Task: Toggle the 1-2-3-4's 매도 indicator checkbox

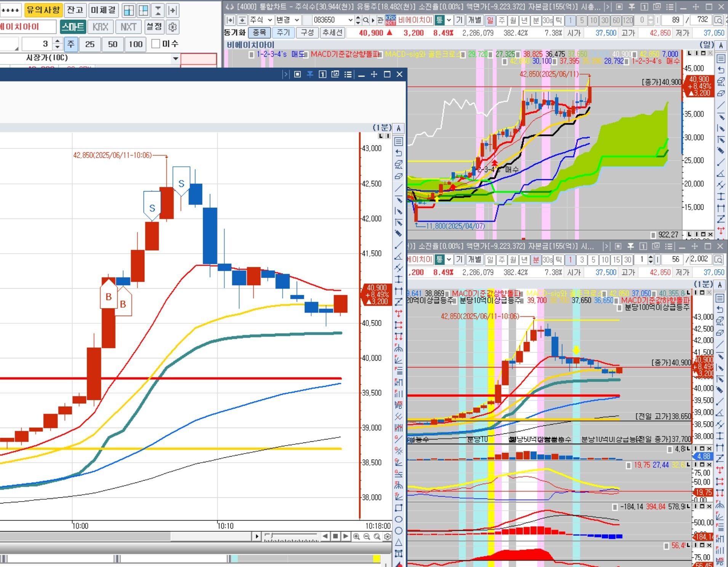Action: coord(251,54)
